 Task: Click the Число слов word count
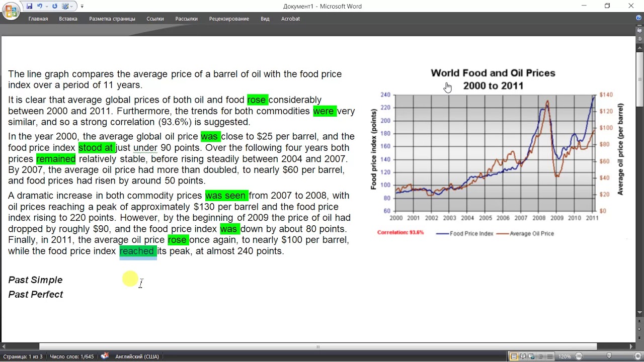pos(71,356)
